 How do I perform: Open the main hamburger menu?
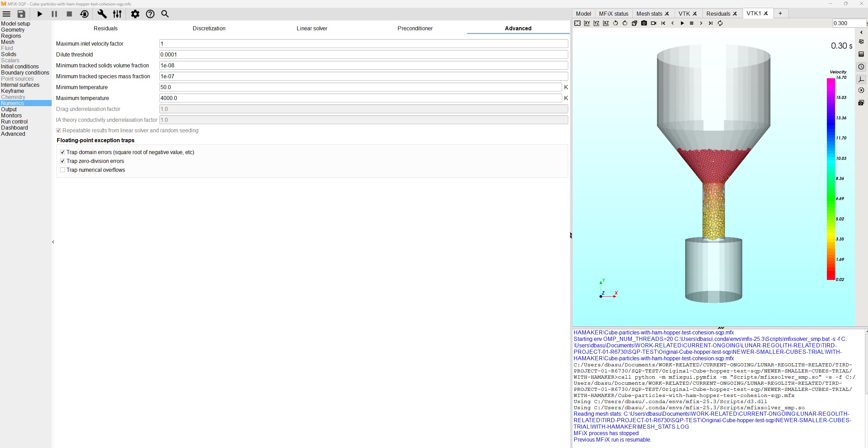click(x=6, y=14)
